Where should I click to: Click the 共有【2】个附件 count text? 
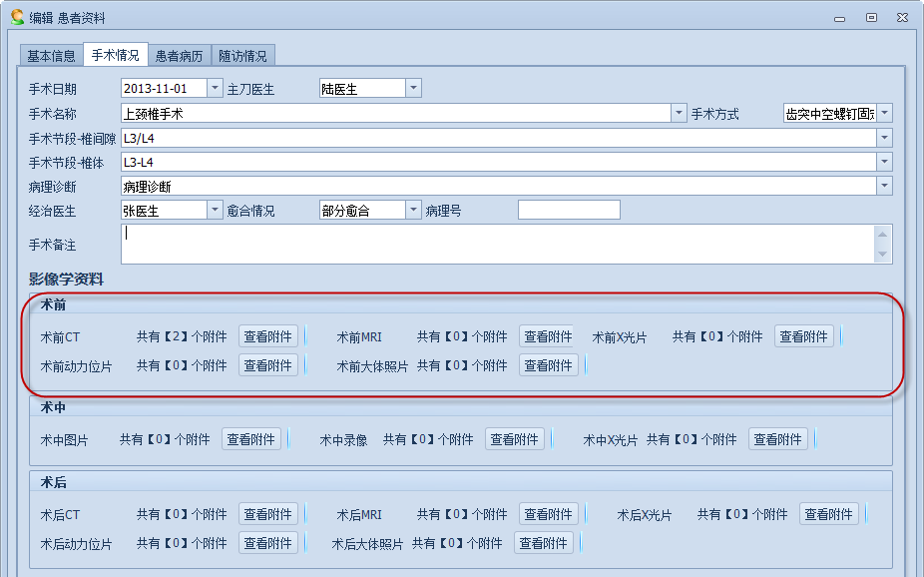(x=182, y=336)
